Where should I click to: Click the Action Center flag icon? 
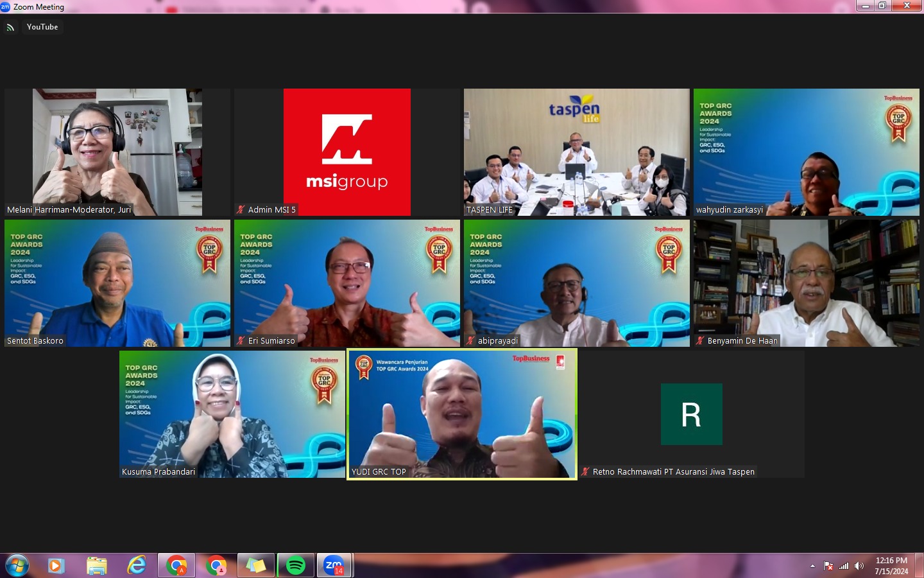click(828, 566)
